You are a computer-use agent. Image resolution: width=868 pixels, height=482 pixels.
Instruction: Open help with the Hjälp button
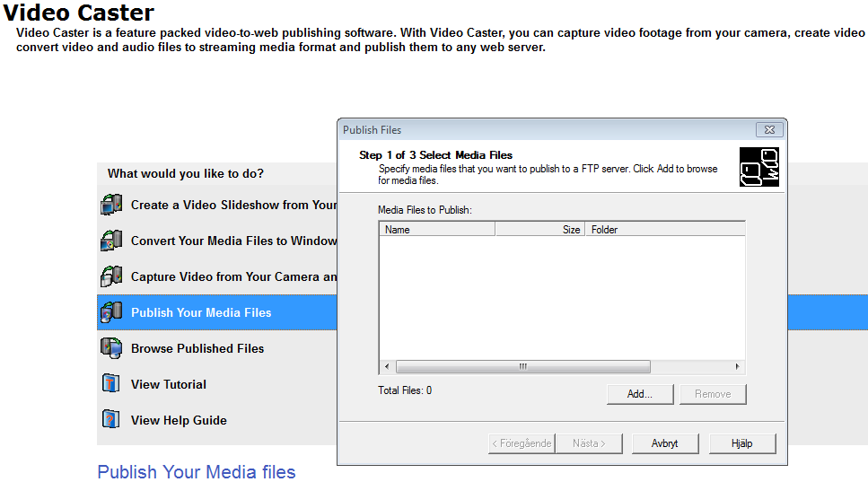(x=741, y=443)
